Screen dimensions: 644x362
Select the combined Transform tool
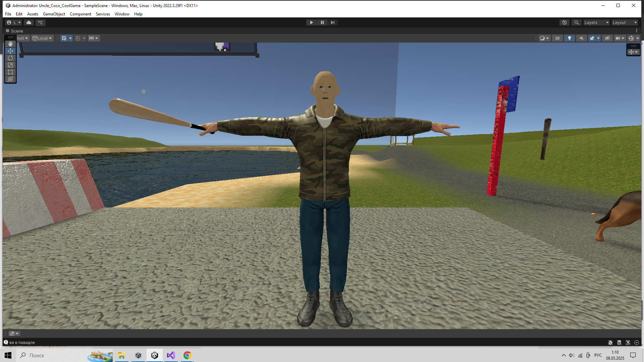pos(10,79)
